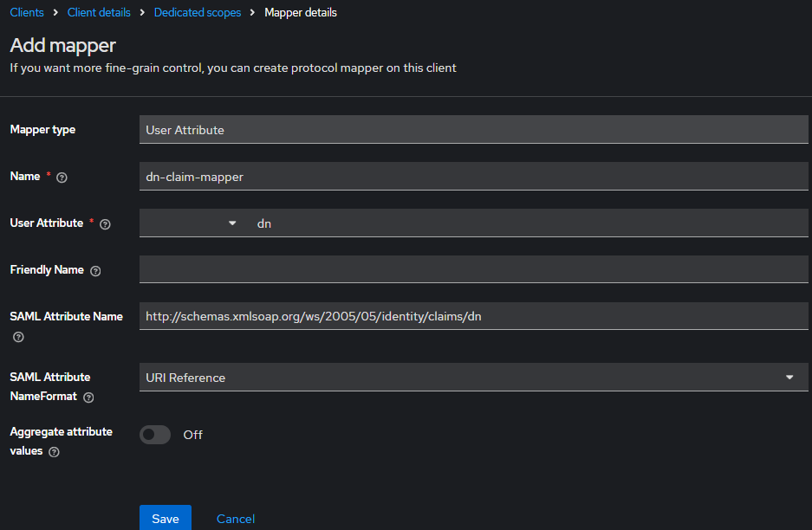Image resolution: width=812 pixels, height=530 pixels.
Task: Expand the User Attribute dropdown caret
Action: [232, 223]
